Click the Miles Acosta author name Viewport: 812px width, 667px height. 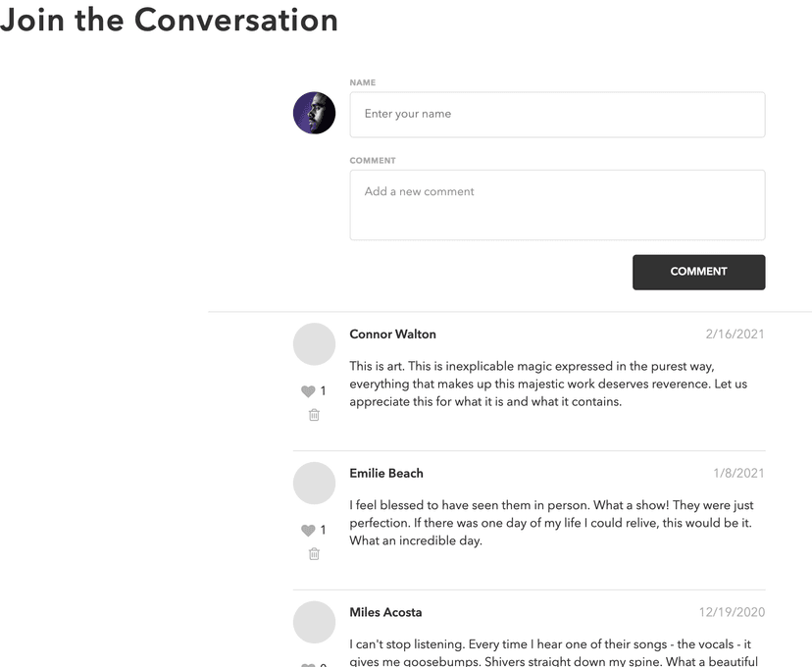(x=385, y=613)
